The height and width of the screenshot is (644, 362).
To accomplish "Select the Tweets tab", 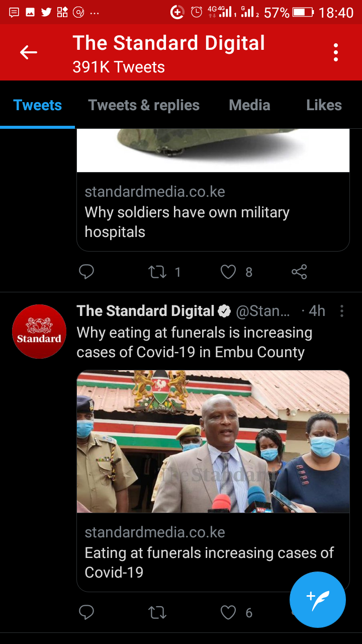I will click(x=37, y=105).
